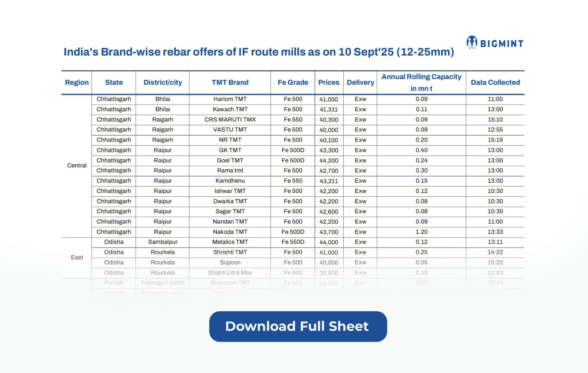Click the Delivery column header
The image size is (588, 373).
[360, 82]
